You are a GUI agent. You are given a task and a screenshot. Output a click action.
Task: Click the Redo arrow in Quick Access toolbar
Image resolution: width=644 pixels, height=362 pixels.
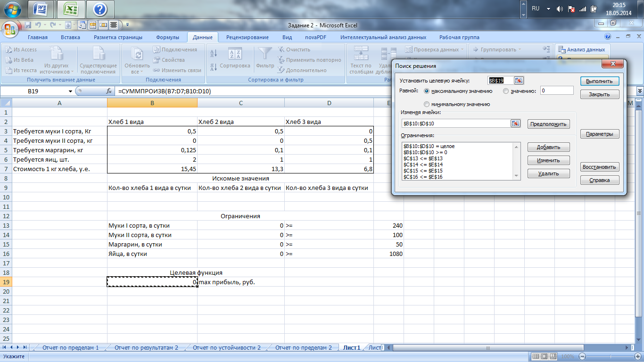pyautogui.click(x=53, y=25)
